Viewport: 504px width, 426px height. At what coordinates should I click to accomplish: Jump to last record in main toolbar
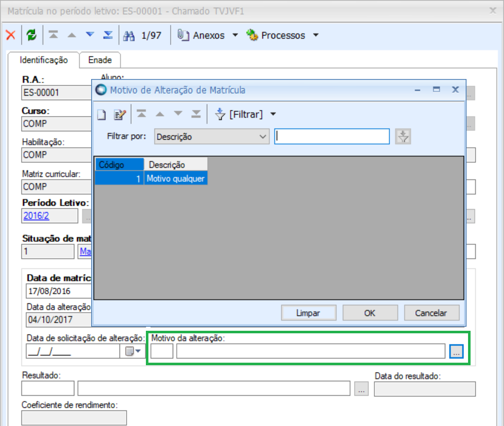click(108, 34)
